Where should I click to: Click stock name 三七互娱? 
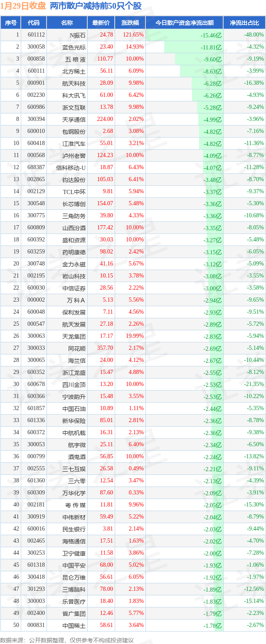(74, 469)
